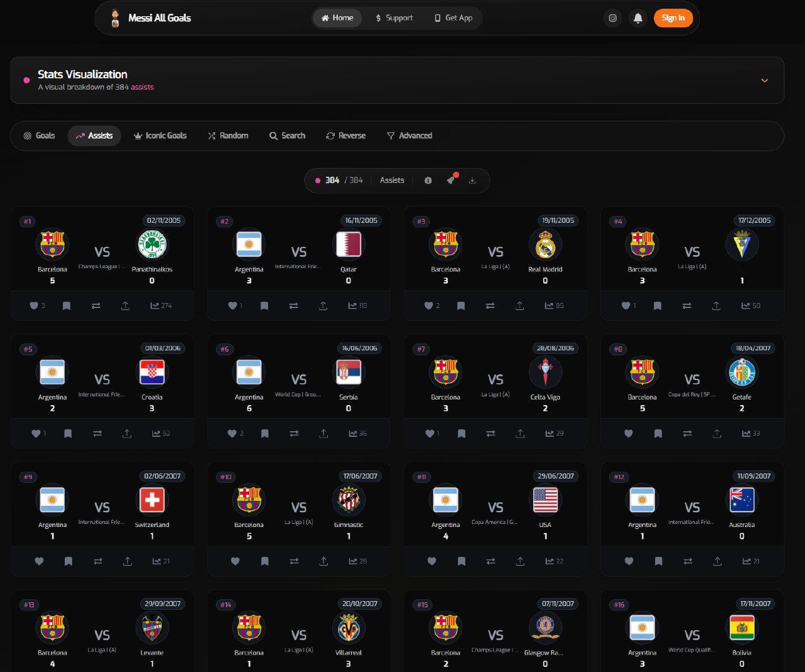Click the 28/08/2006 date badge
This screenshot has width=805, height=672.
pyautogui.click(x=557, y=348)
